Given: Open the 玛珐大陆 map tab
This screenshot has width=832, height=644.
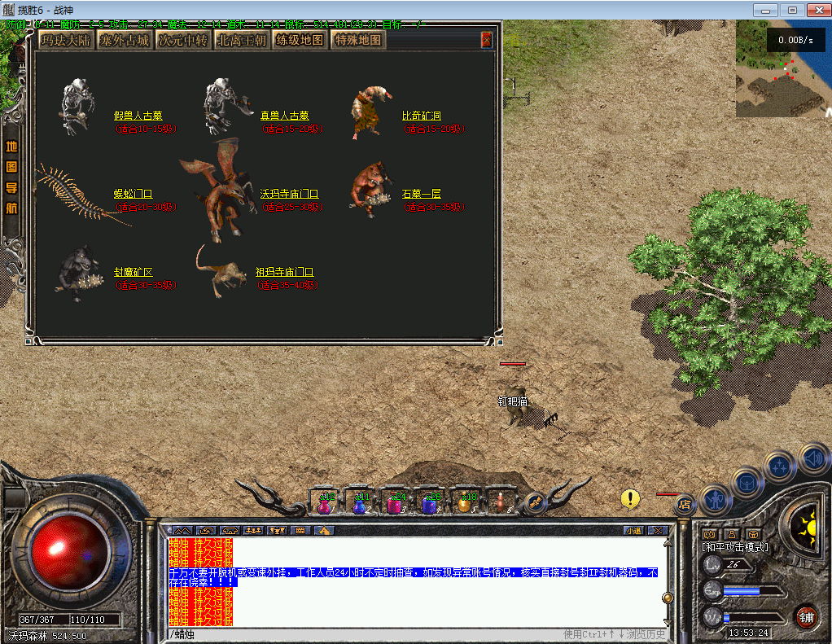Looking at the screenshot, I should point(66,40).
